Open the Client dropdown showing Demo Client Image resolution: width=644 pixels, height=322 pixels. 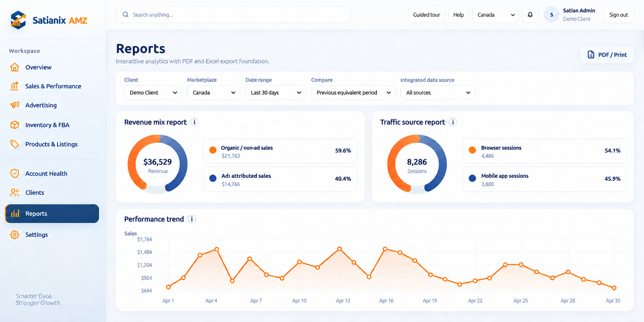pyautogui.click(x=153, y=93)
